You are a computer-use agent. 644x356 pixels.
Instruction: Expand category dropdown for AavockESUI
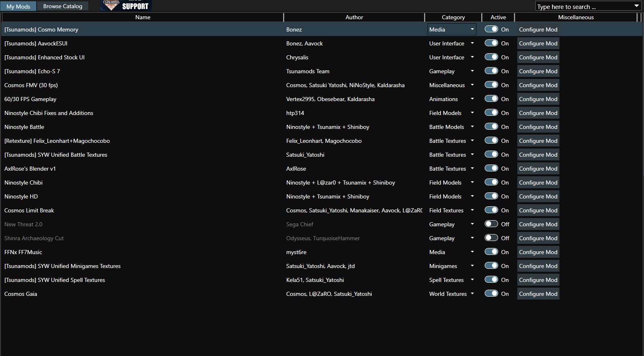tap(452, 43)
